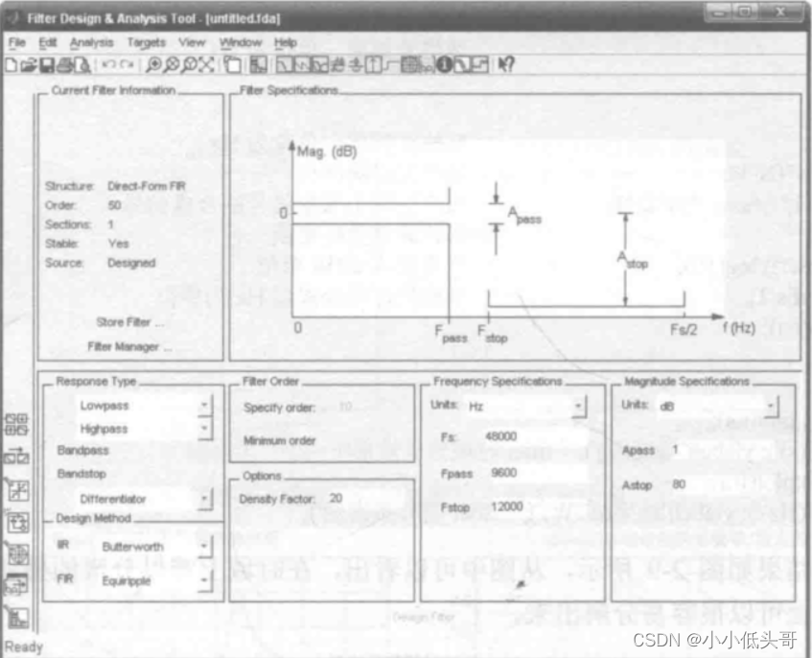Select the Bandstop response type

[81, 474]
